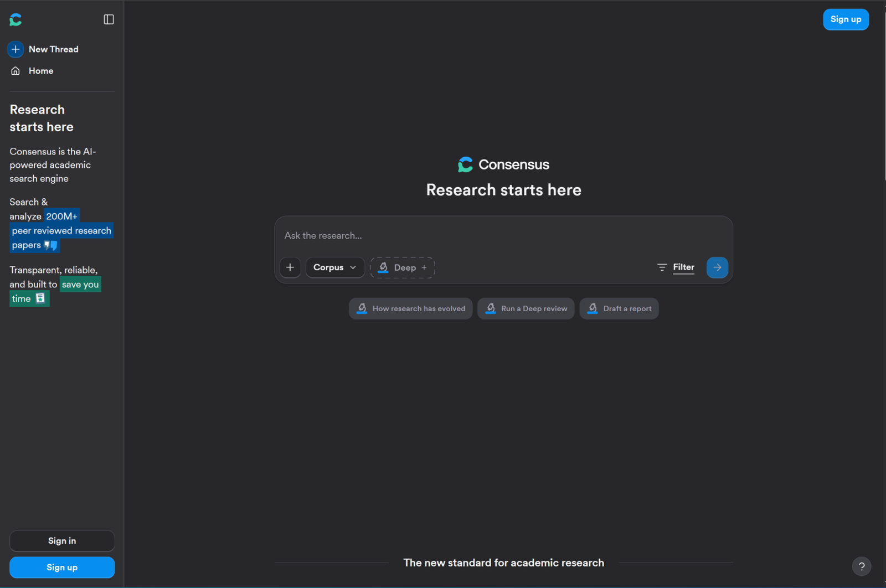Open the help question mark icon

pos(862,566)
